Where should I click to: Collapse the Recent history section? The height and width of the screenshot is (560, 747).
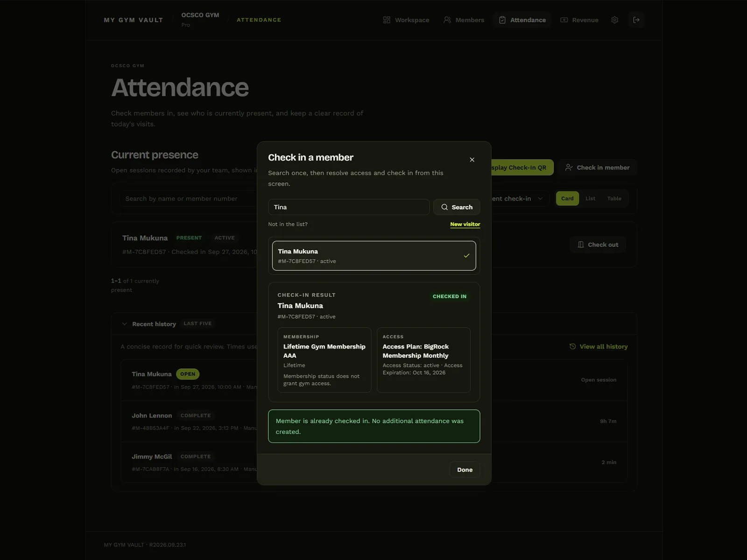click(x=124, y=324)
